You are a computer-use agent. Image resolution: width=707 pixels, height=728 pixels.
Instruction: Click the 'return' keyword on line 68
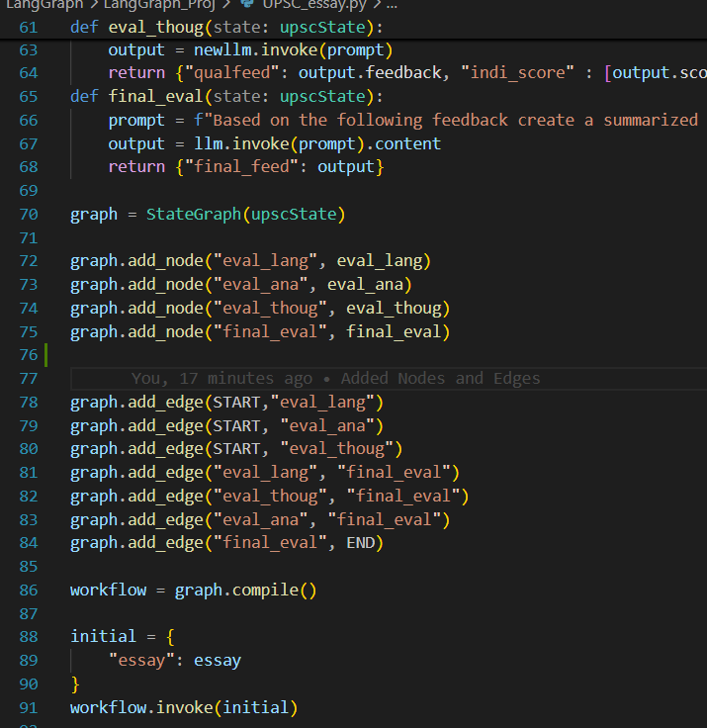click(x=136, y=167)
